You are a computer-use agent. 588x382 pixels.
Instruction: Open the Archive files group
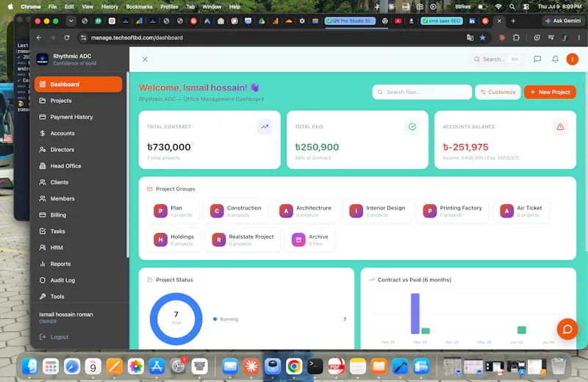tap(310, 240)
